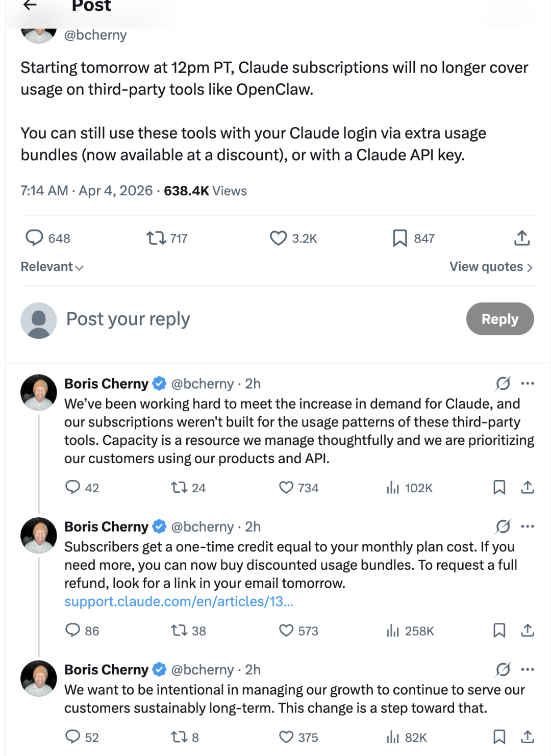Viewport: 551px width, 756px height.
Task: Click the back arrow at top
Action: pyautogui.click(x=30, y=5)
